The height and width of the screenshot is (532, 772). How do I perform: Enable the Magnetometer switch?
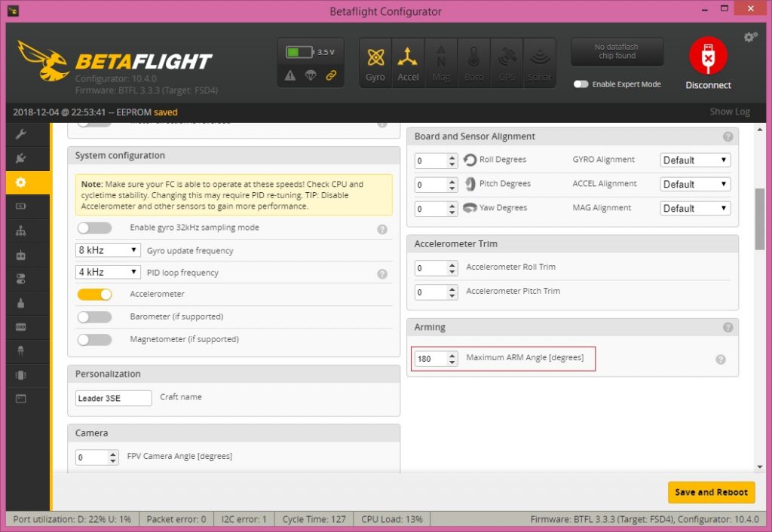point(94,340)
